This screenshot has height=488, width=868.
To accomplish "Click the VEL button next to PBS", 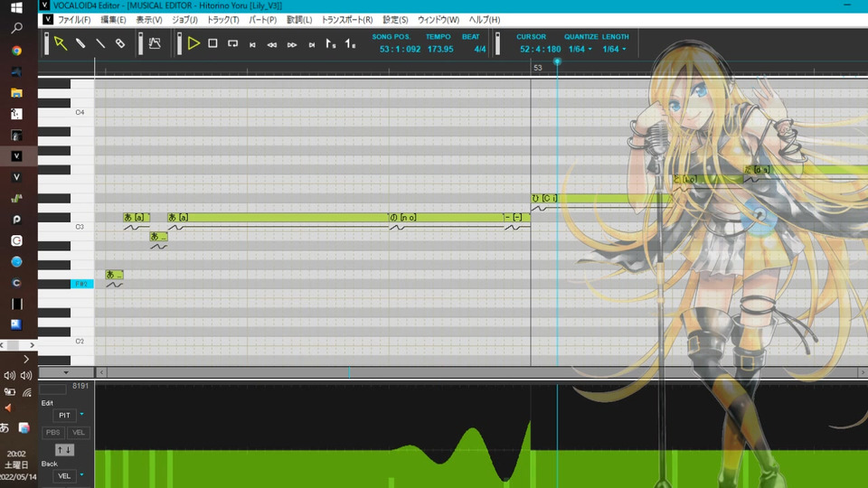I will (x=79, y=433).
